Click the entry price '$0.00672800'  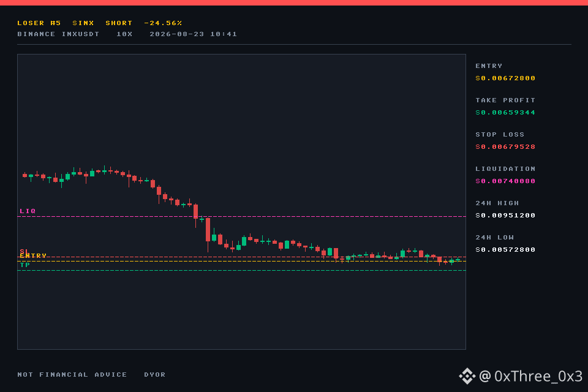(x=505, y=78)
